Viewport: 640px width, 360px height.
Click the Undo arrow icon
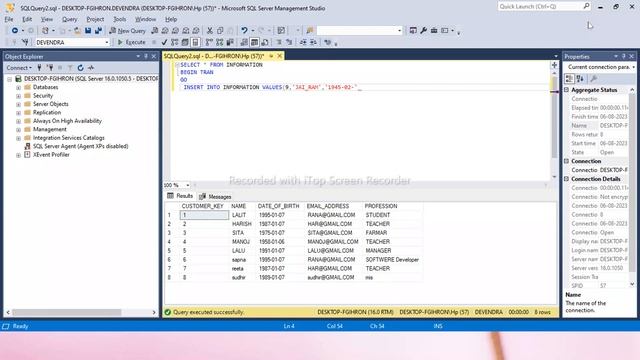tap(244, 31)
